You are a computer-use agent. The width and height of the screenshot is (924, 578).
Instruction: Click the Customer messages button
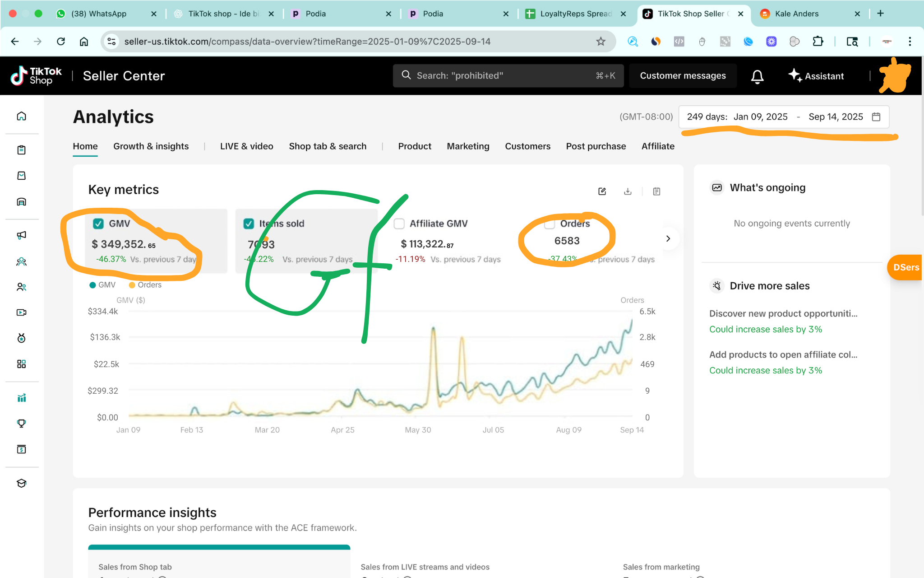(x=683, y=76)
